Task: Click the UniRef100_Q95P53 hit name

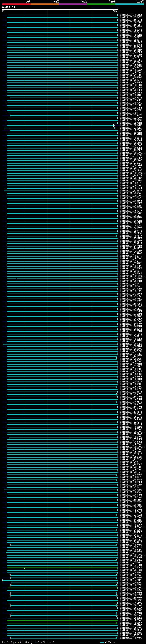Action: coord(131,296)
